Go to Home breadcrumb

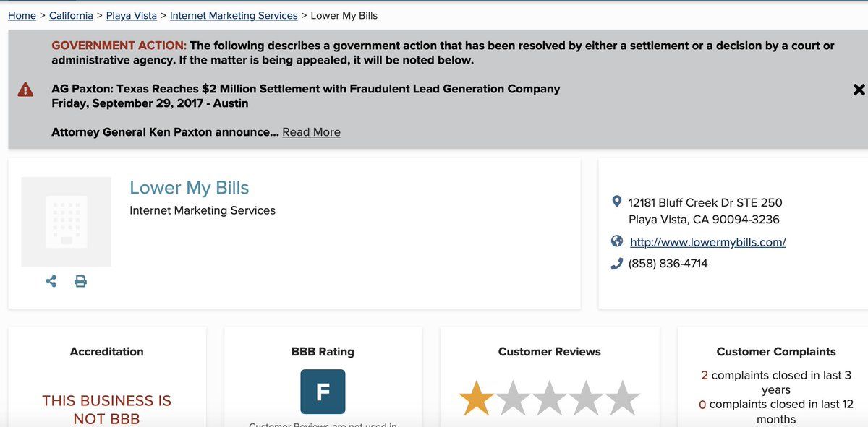(22, 15)
